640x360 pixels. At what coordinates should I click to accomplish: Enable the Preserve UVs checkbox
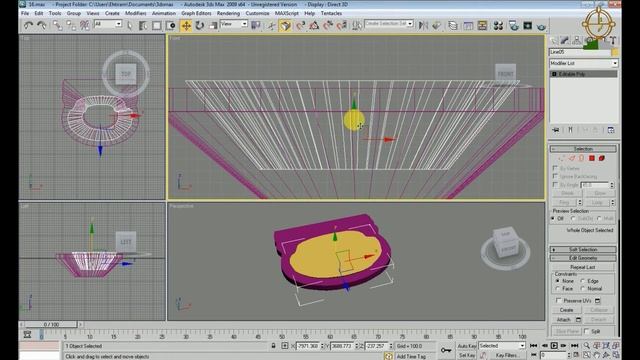558,300
